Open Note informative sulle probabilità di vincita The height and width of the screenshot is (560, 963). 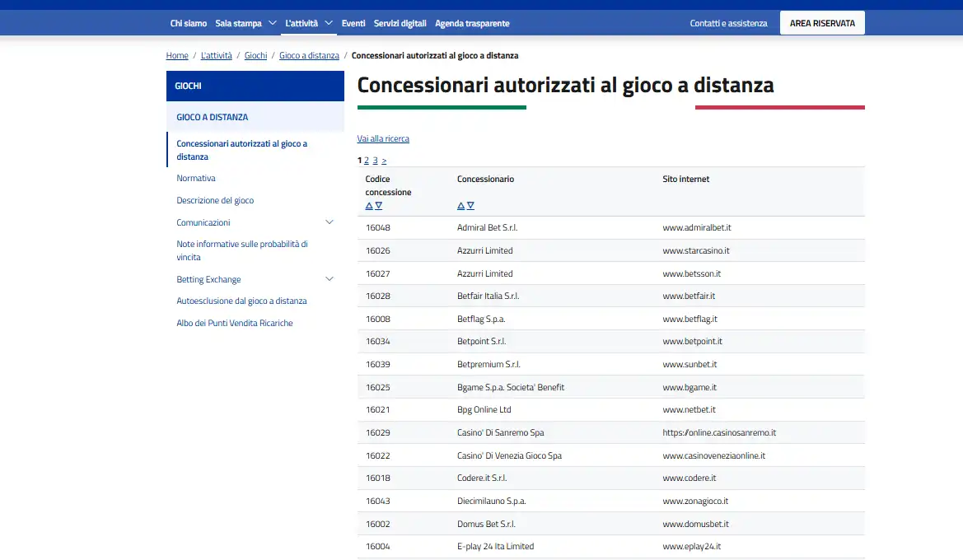242,250
